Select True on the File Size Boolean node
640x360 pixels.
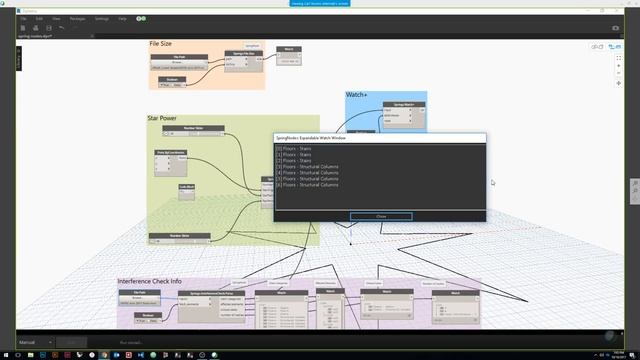(x=165, y=85)
